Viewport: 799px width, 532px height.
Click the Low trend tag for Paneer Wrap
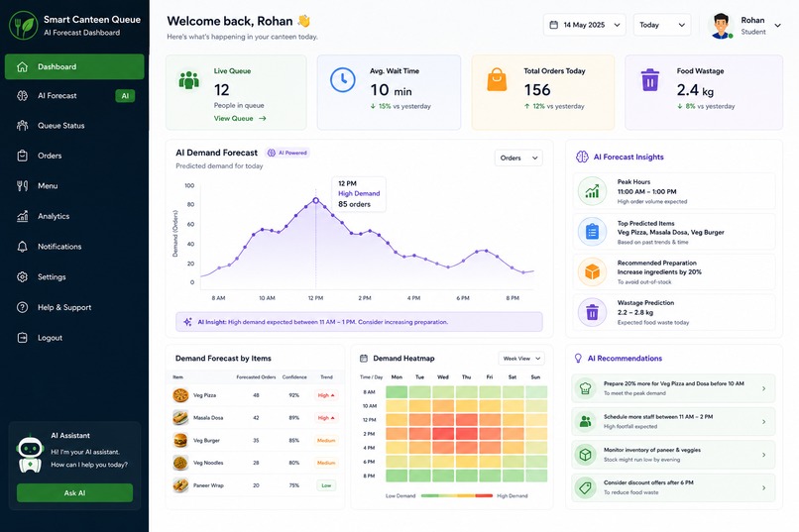[x=326, y=485]
